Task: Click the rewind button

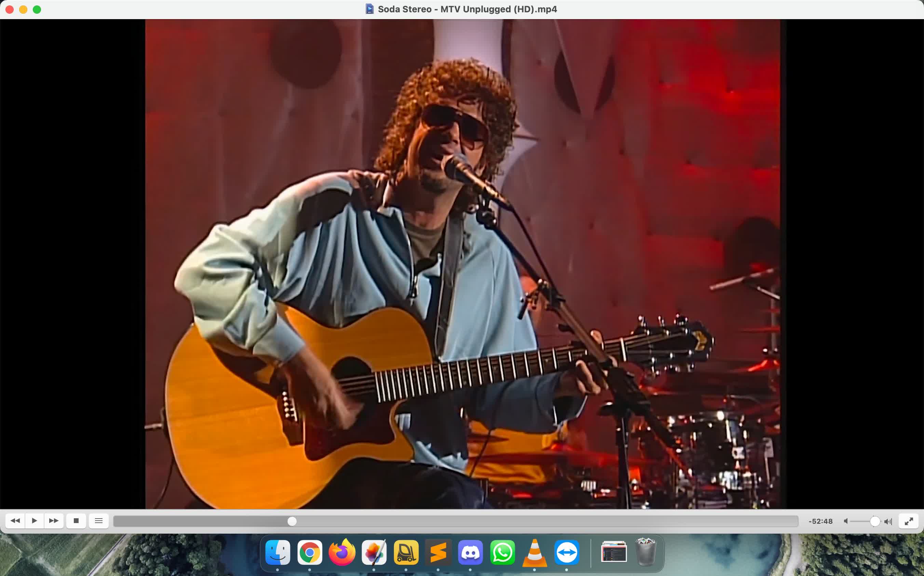Action: tap(15, 521)
